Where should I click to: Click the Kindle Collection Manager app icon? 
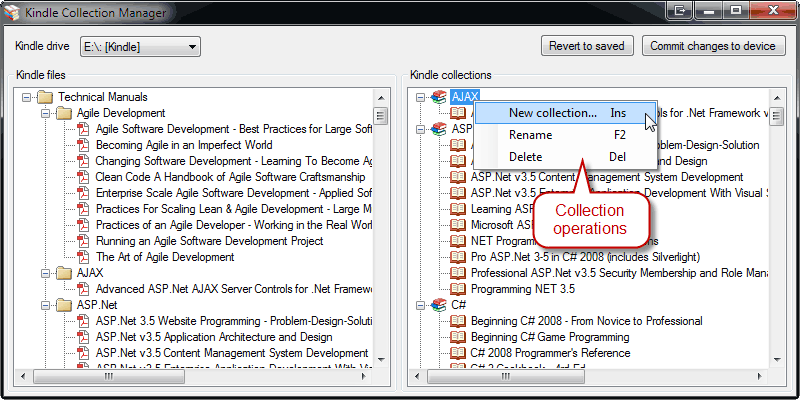point(12,11)
